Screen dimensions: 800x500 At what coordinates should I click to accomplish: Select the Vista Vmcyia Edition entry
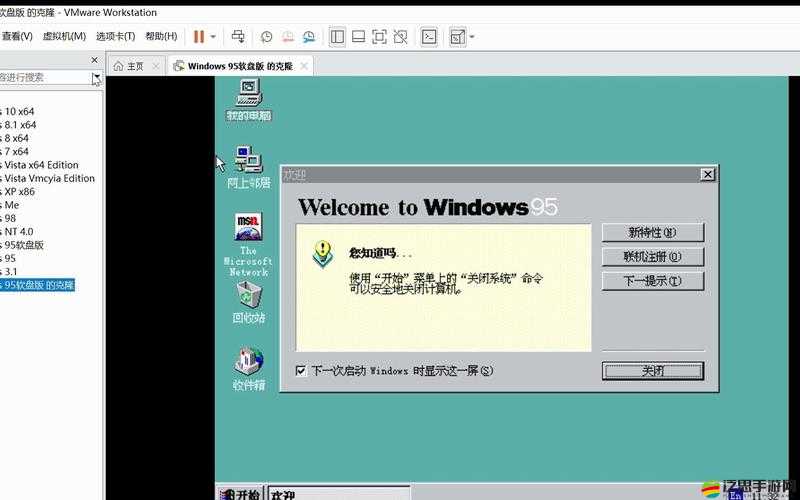[48, 178]
